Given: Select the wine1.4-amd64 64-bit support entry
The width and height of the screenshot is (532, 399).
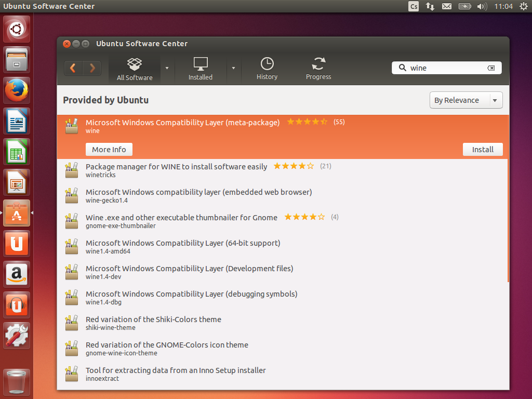Looking at the screenshot, I should (x=183, y=247).
